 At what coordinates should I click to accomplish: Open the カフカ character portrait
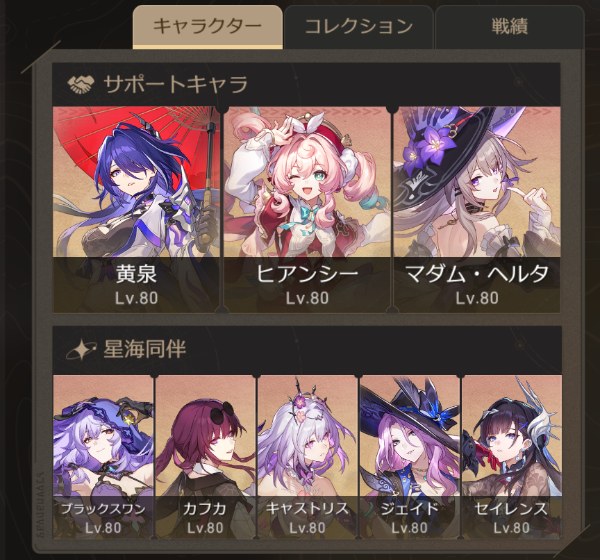(205, 457)
